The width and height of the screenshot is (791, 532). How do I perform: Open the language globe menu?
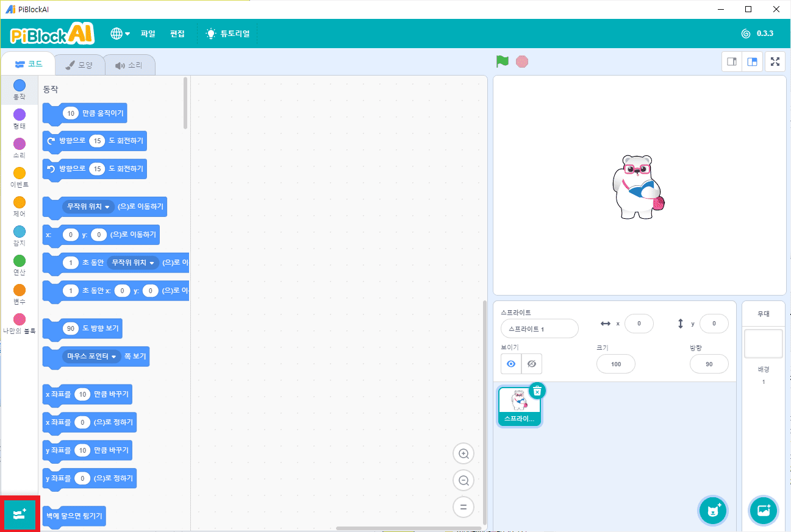pos(120,34)
